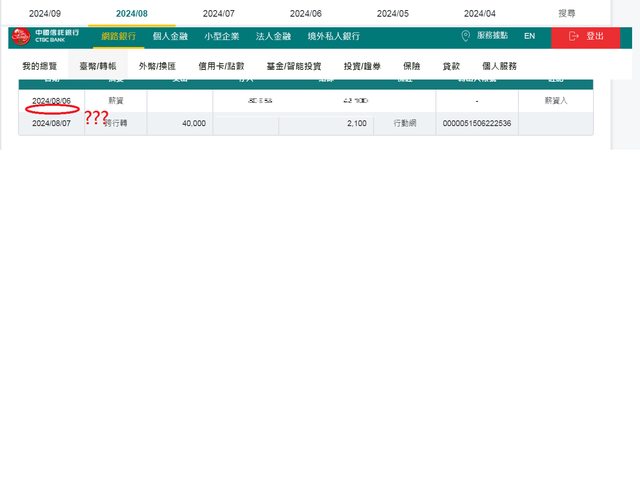The height and width of the screenshot is (488, 640).
Task: Select the 2024/05 month tab
Action: pyautogui.click(x=393, y=13)
